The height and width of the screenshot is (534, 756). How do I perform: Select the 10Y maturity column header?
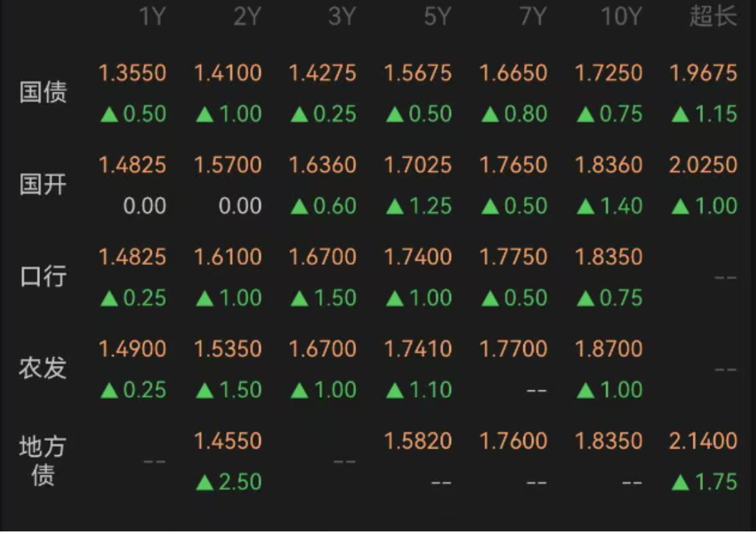pyautogui.click(x=620, y=17)
